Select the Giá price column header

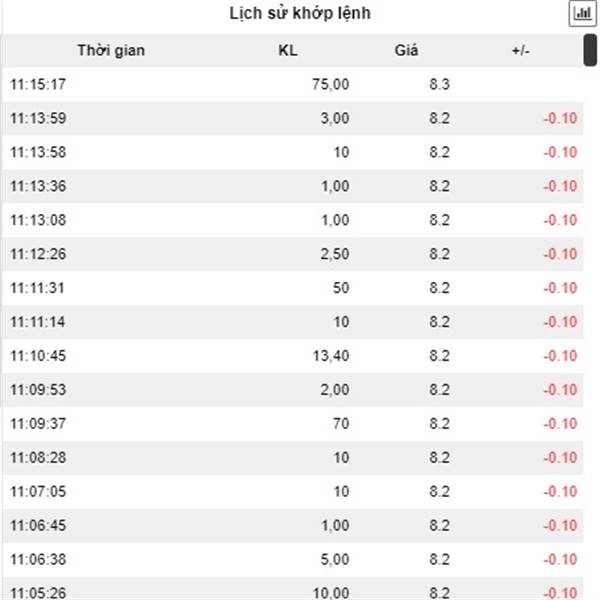click(406, 51)
